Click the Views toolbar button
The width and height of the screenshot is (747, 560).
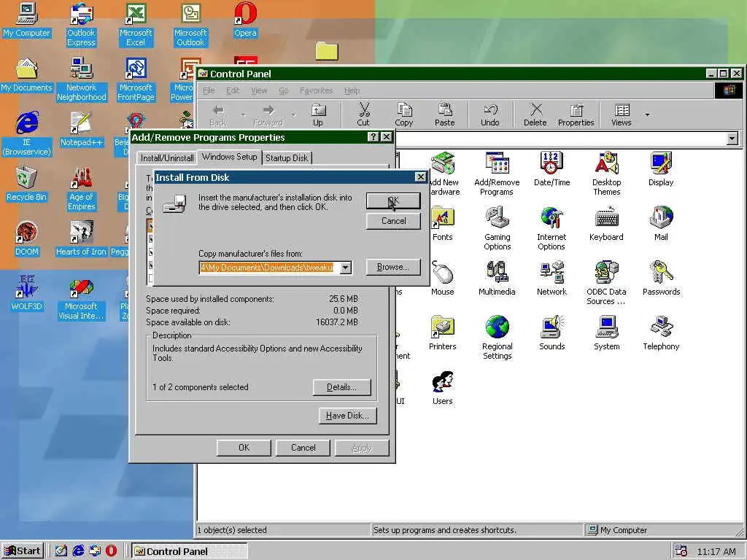pos(622,114)
